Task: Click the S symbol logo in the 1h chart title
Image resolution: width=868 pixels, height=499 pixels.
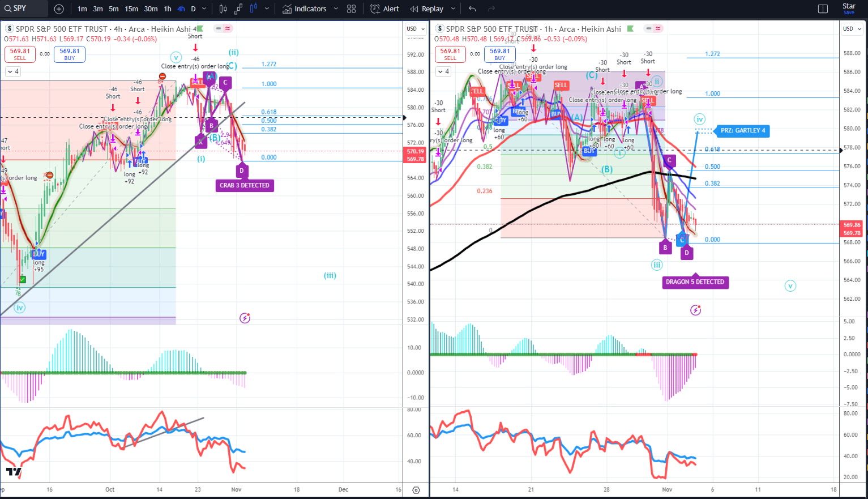Action: tap(439, 29)
